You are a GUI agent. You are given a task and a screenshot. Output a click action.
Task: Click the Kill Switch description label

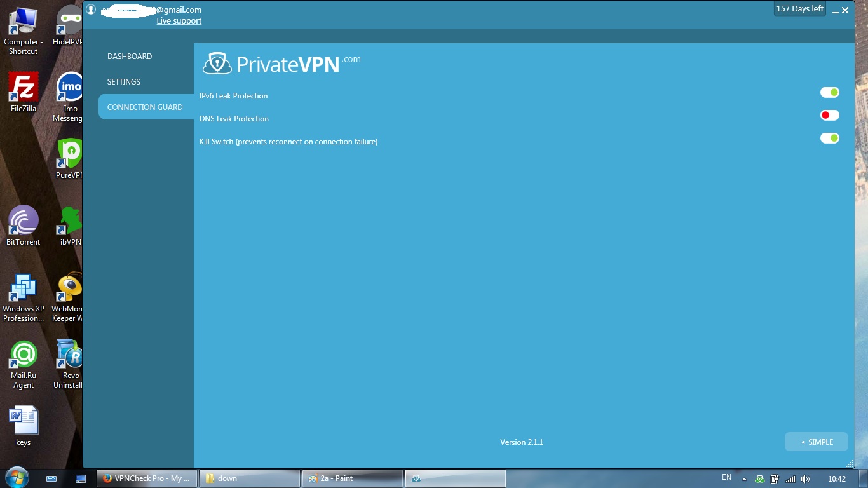click(x=288, y=142)
